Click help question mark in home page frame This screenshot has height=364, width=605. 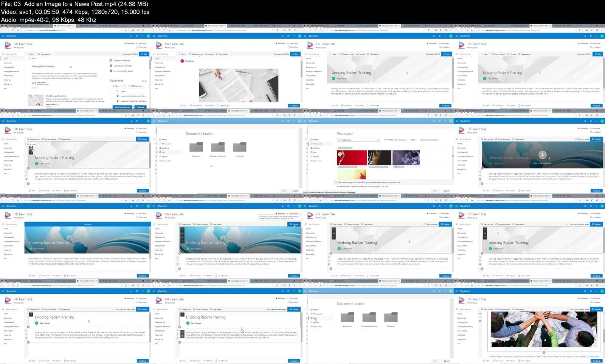coord(143,36)
